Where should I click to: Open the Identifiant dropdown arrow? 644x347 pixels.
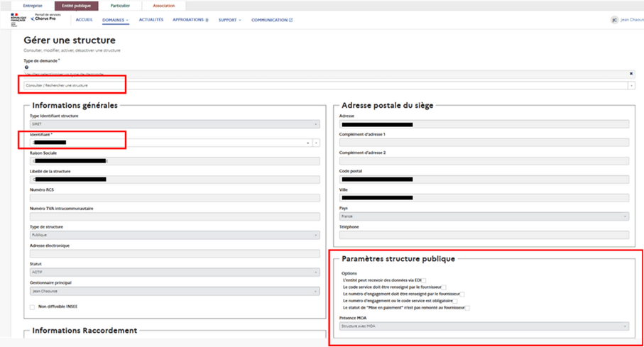pyautogui.click(x=316, y=143)
